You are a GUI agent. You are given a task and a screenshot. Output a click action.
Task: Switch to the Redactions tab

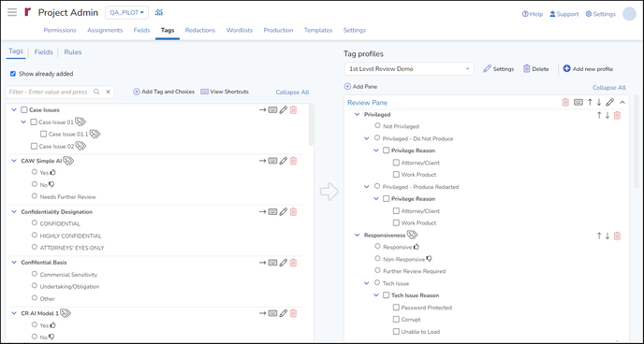[200, 30]
